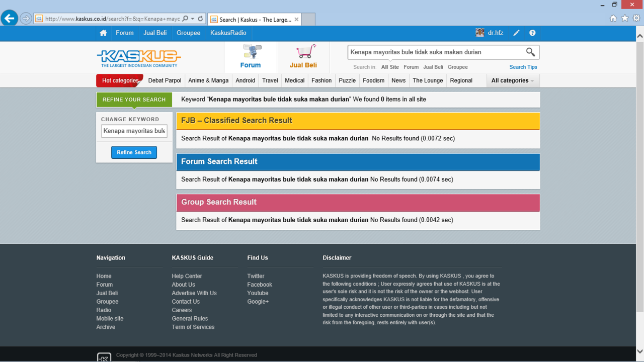Open the browser favorites star icon
The width and height of the screenshot is (644, 362).
625,18
